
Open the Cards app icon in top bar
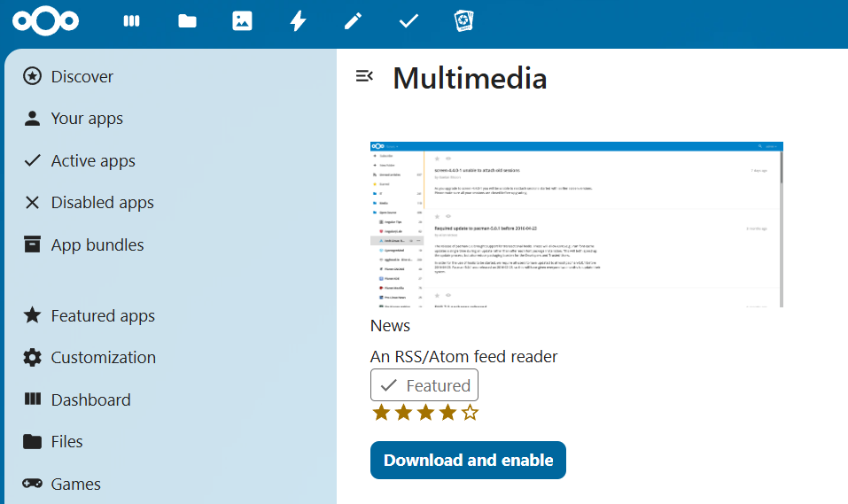pyautogui.click(x=463, y=21)
